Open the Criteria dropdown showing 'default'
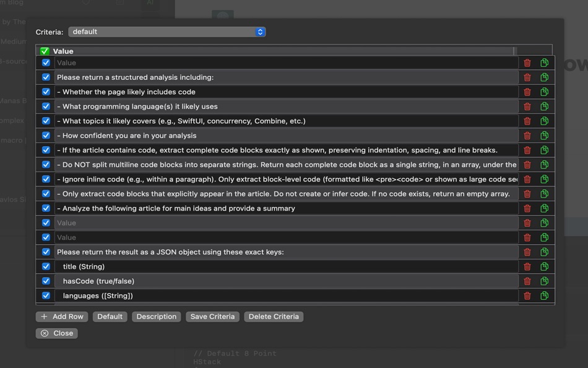588x368 pixels. pos(167,32)
